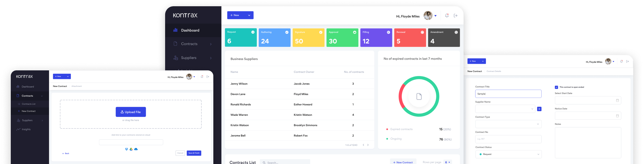Screen dimensions: 644x164
Task: Click in the Notes text area
Action: point(588,143)
